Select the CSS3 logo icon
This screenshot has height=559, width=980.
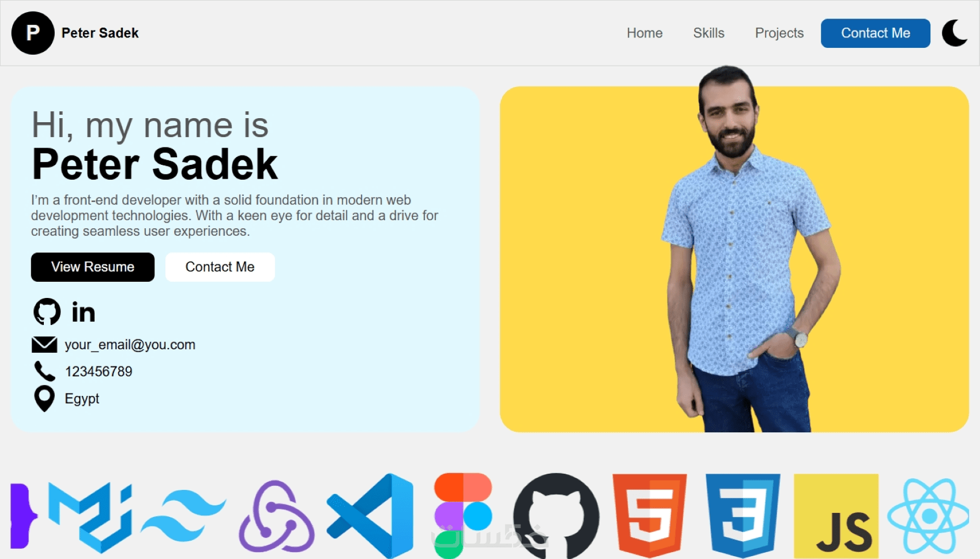[x=743, y=516]
